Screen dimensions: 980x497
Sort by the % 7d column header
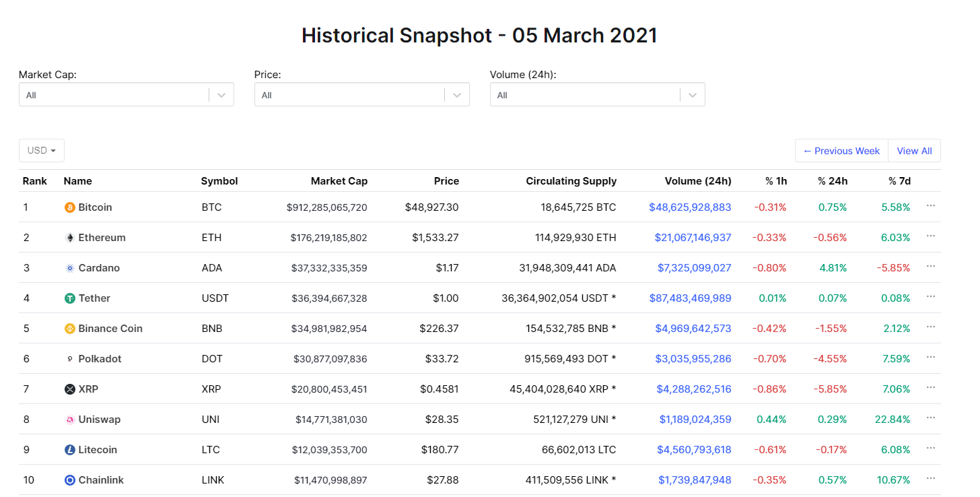pos(899,181)
